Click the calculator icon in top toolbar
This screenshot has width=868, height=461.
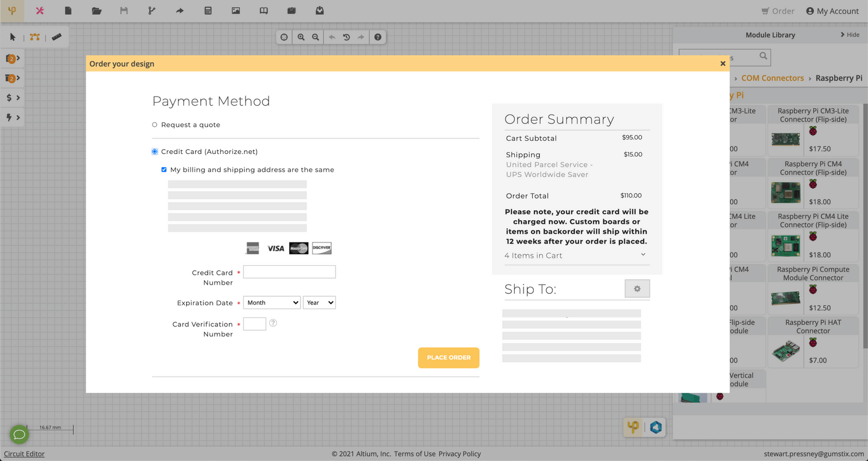pos(208,11)
